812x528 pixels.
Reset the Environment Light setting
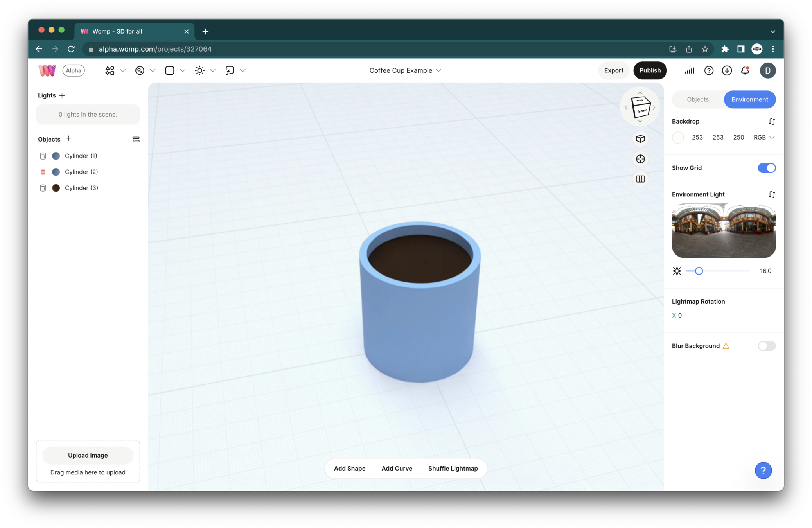771,194
